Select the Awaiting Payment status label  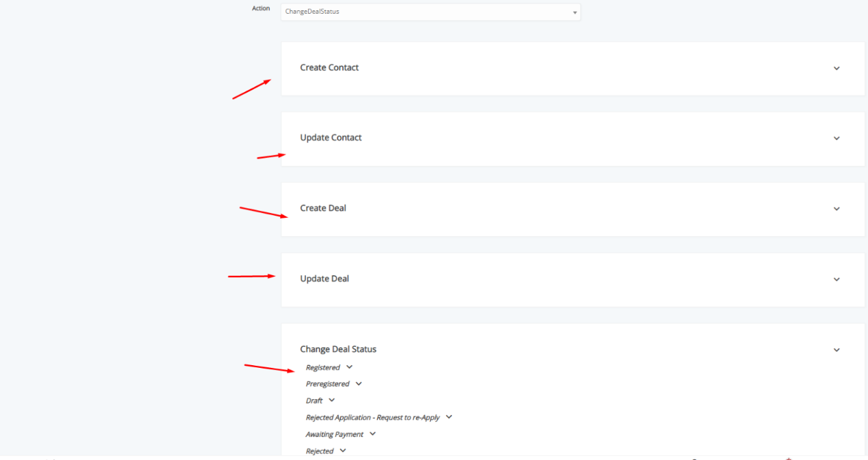tap(335, 434)
